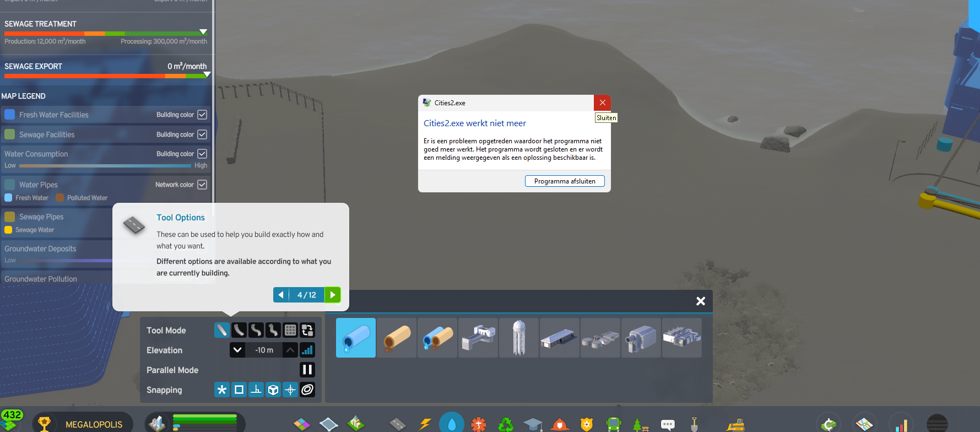Screen dimensions: 980x432
Task: Open the Transportation bus menu
Action: 614,424
